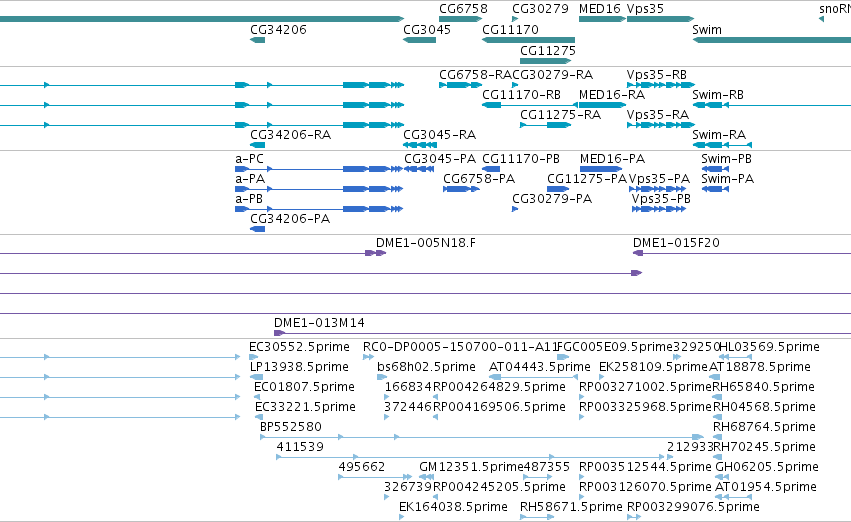Select the MED16 gene label
This screenshot has height=522, width=851.
[x=599, y=9]
